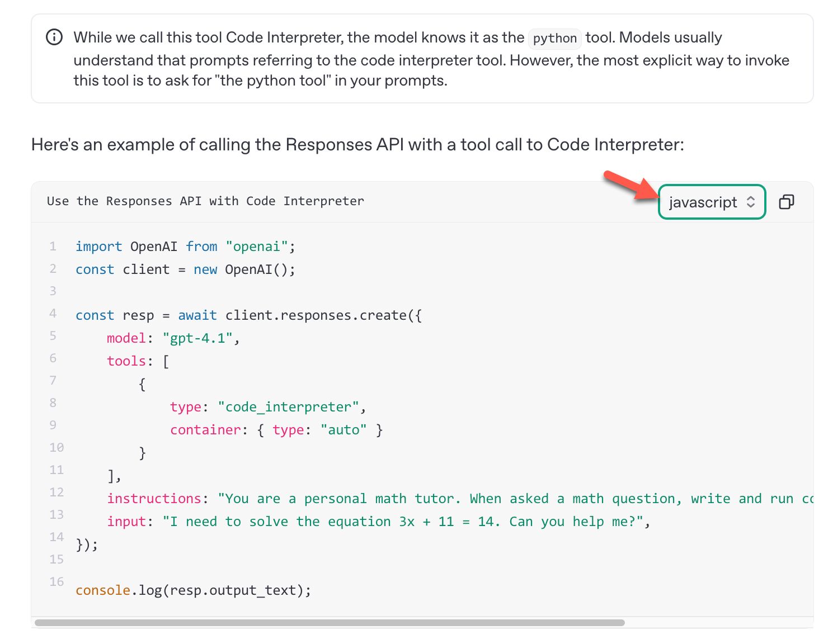Click the "gpt-4.1" model value on line 5
Screen dimensions: 828x644
197,338
